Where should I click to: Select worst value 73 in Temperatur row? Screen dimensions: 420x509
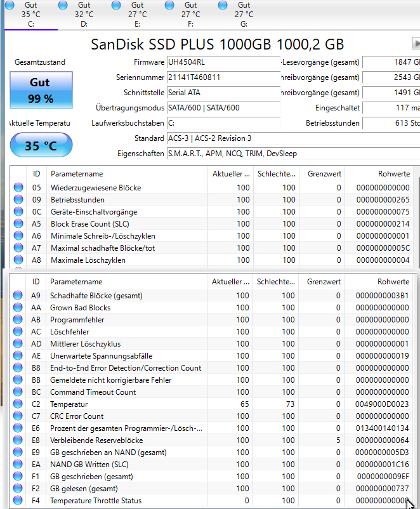point(290,404)
